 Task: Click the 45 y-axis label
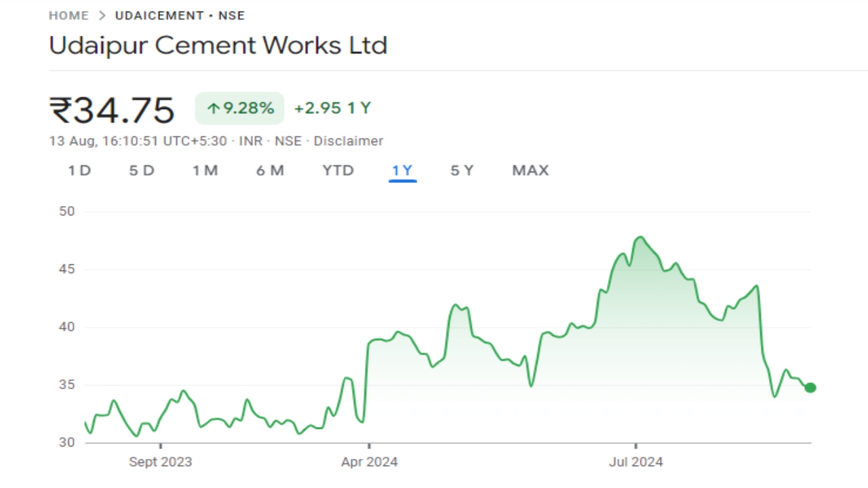pyautogui.click(x=67, y=269)
